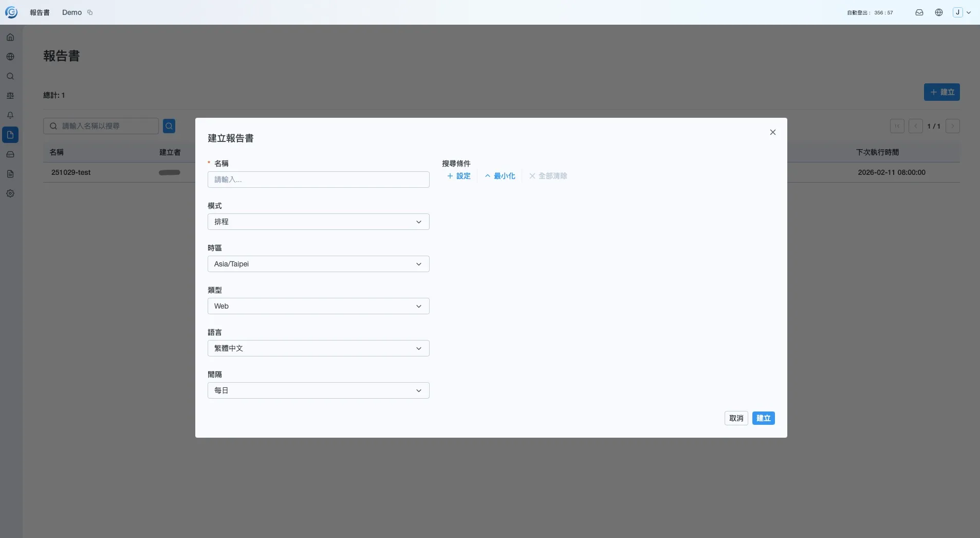
Task: Copy the Demo name using copy icon
Action: click(90, 12)
